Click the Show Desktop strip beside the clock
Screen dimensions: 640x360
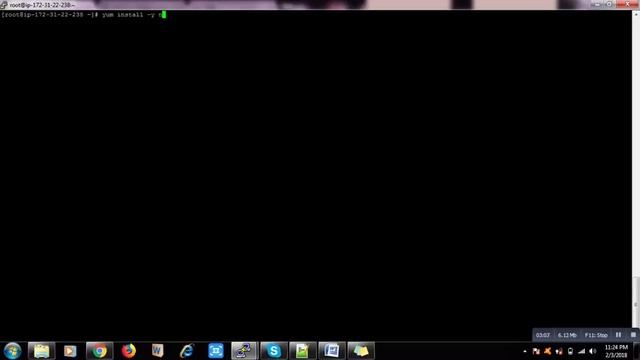(x=637, y=351)
